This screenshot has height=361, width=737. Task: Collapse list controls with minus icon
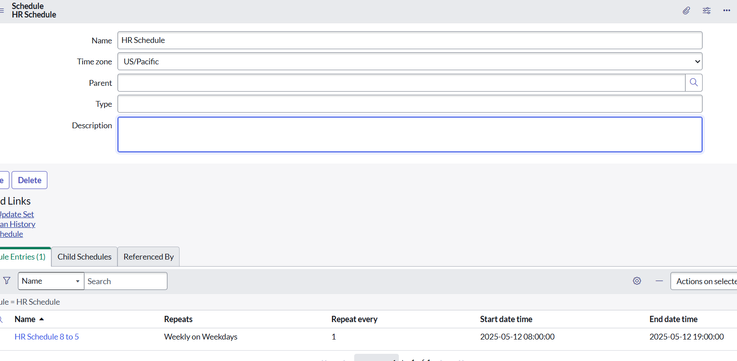tap(659, 281)
